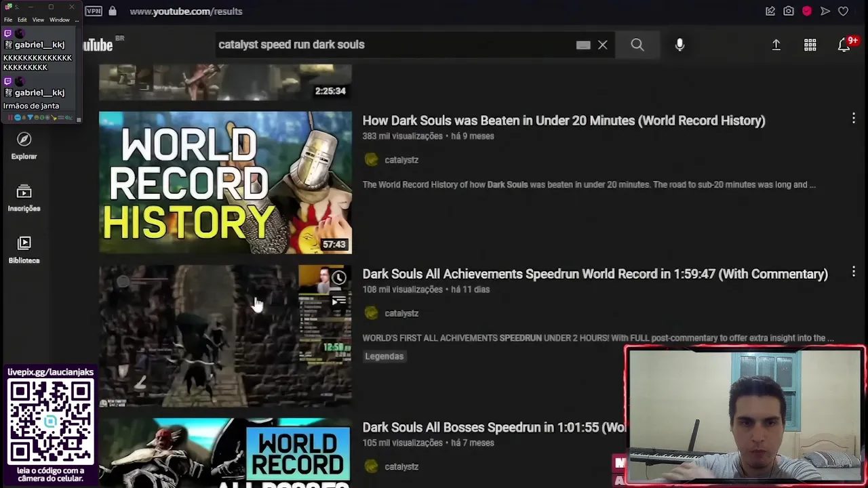
Task: Open catalystz channel name under All Bosses video
Action: point(401,466)
